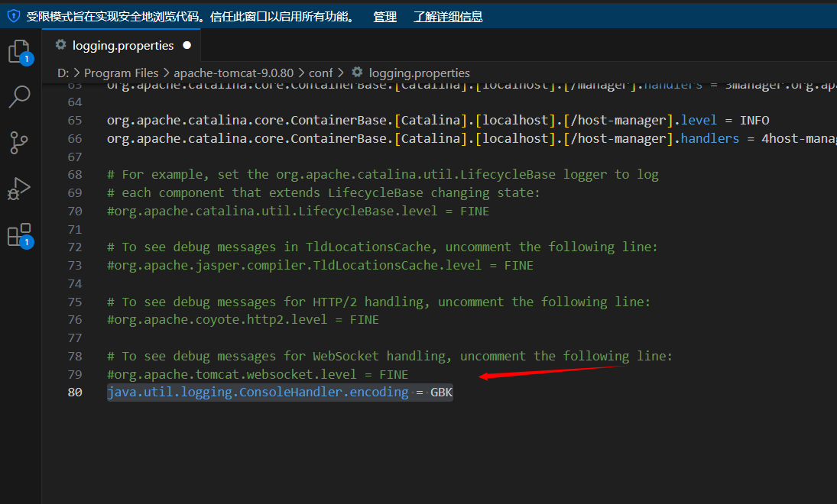Click the 管理 link in the banner

coord(384,16)
